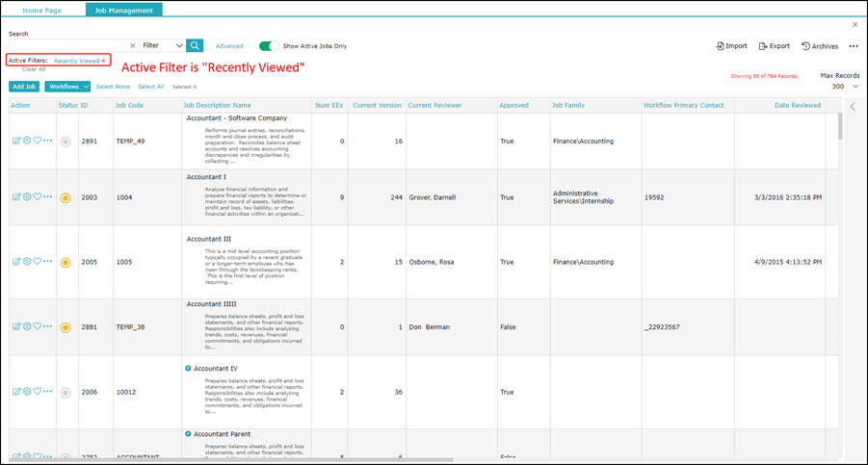Click the edit icon for TEMP_49 row

16,141
